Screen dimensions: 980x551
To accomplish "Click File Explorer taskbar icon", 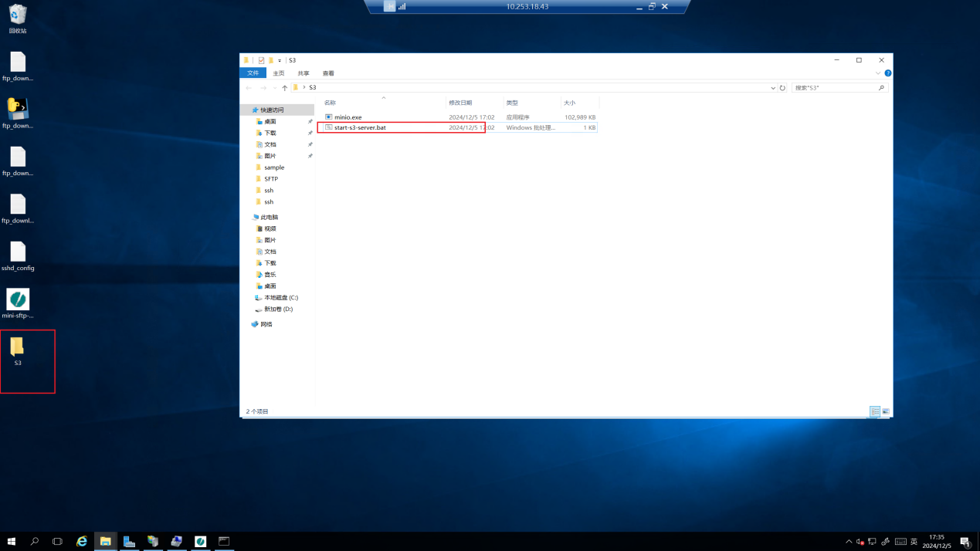I will coord(105,542).
